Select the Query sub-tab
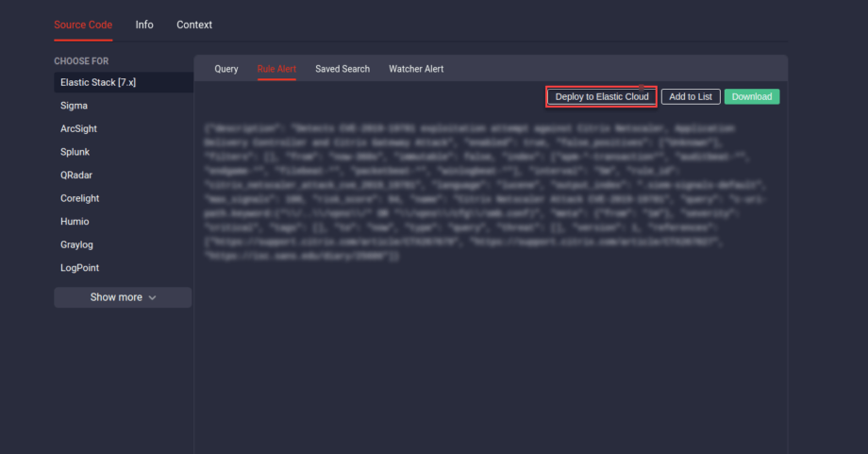The image size is (868, 454). point(226,69)
